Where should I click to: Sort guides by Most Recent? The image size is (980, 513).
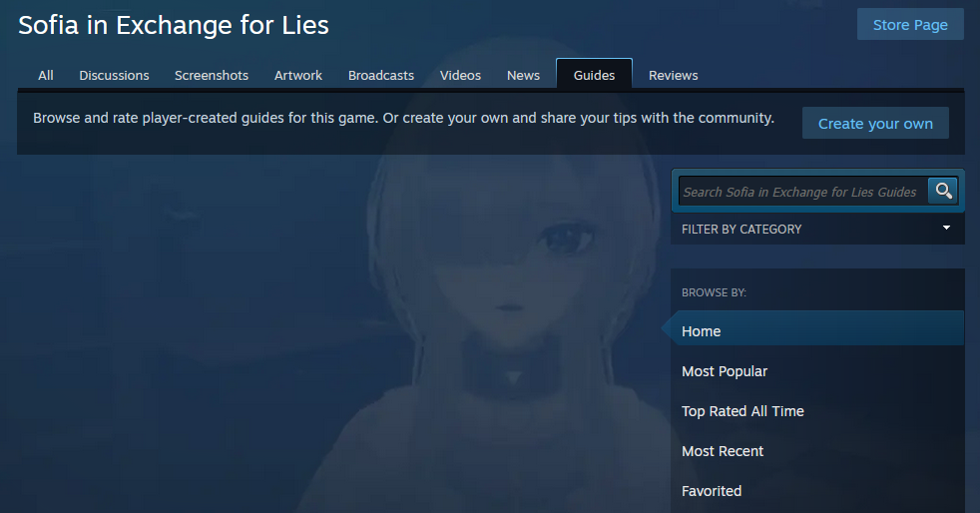(723, 451)
